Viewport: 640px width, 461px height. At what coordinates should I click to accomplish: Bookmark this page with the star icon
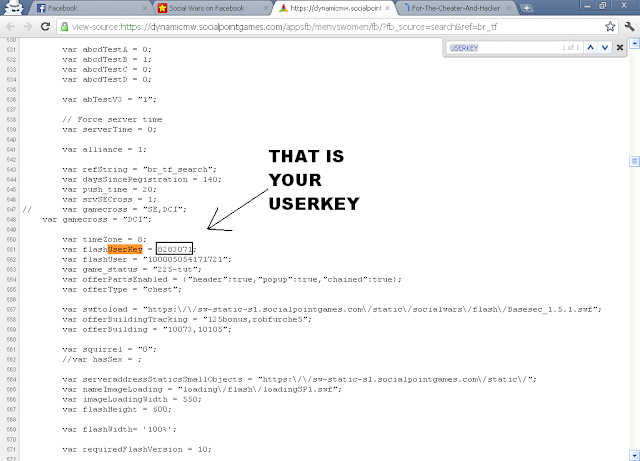tap(610, 27)
